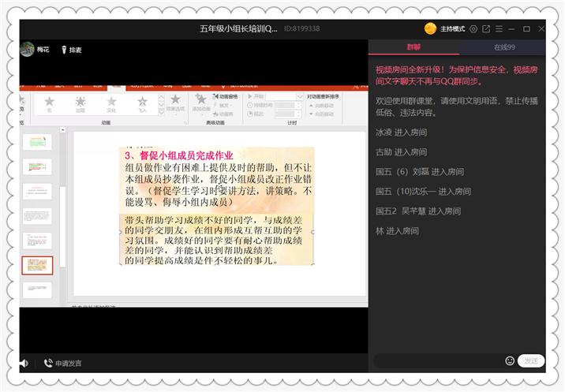Image resolution: width=565 pixels, height=392 pixels.
Task: Expand the animation gallery dropdown arrow
Action: [x=162, y=113]
